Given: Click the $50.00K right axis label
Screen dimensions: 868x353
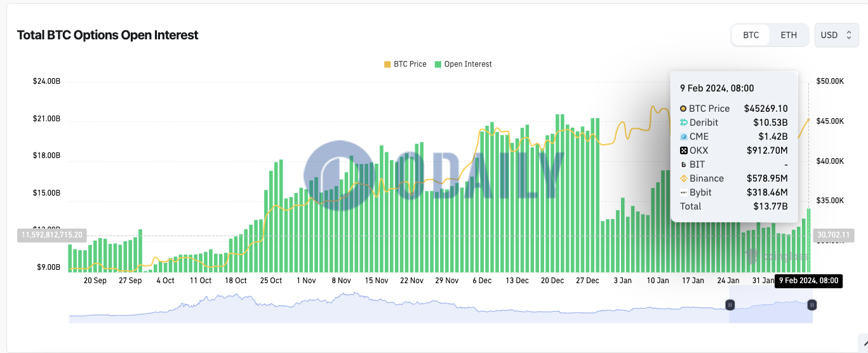Looking at the screenshot, I should [830, 81].
